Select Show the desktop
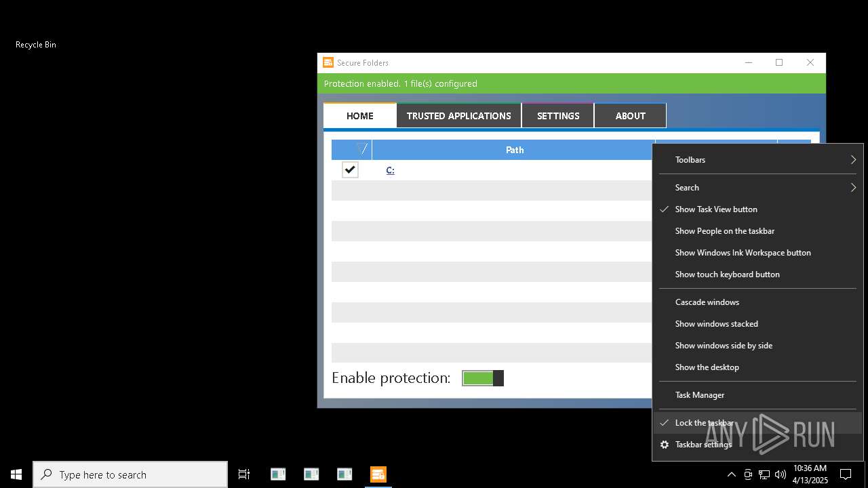This screenshot has width=868, height=488. 757,367
